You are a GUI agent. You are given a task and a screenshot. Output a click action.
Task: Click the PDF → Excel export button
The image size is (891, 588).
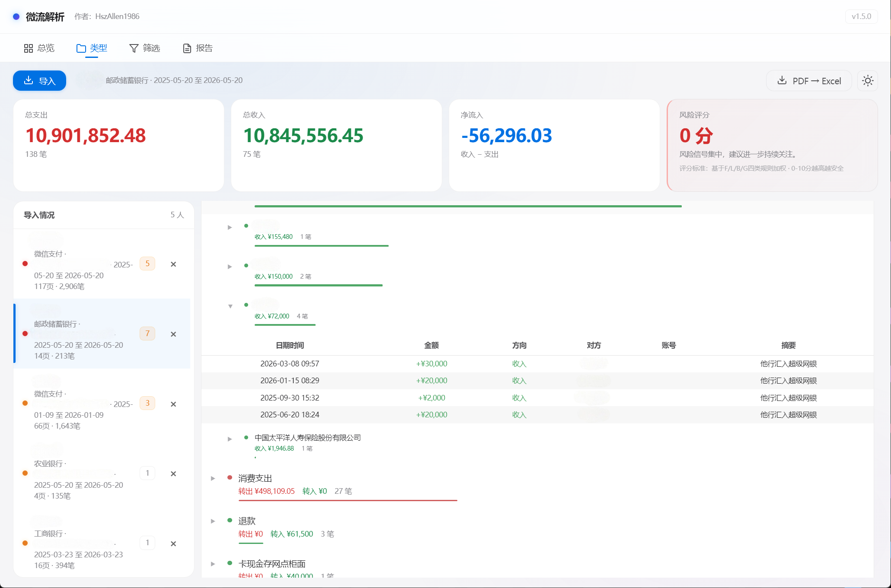[809, 81]
